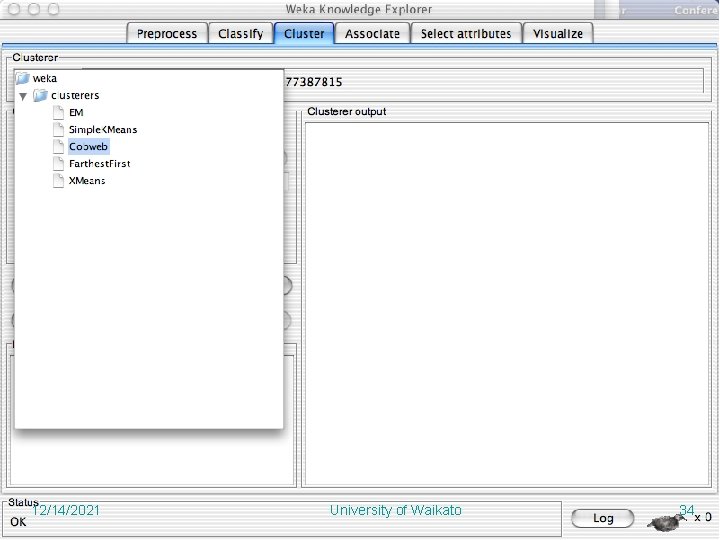Click the FarthestFirst file icon
This screenshot has height=540, width=720.
58,163
